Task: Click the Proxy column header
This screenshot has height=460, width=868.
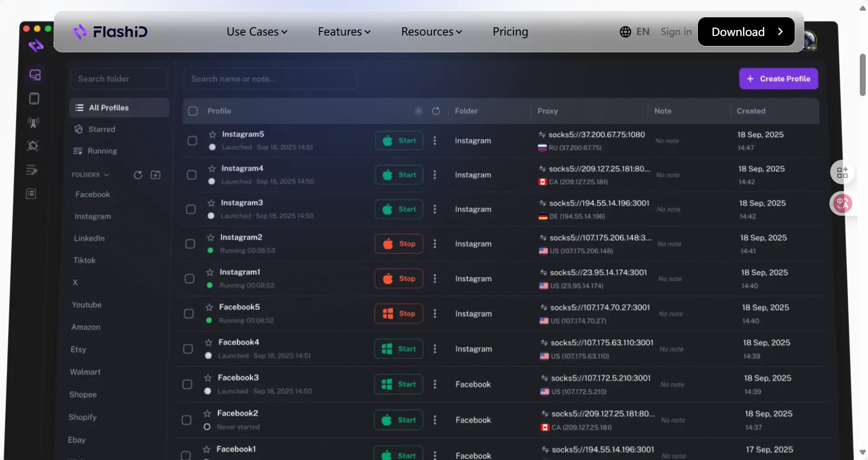Action: [x=547, y=111]
